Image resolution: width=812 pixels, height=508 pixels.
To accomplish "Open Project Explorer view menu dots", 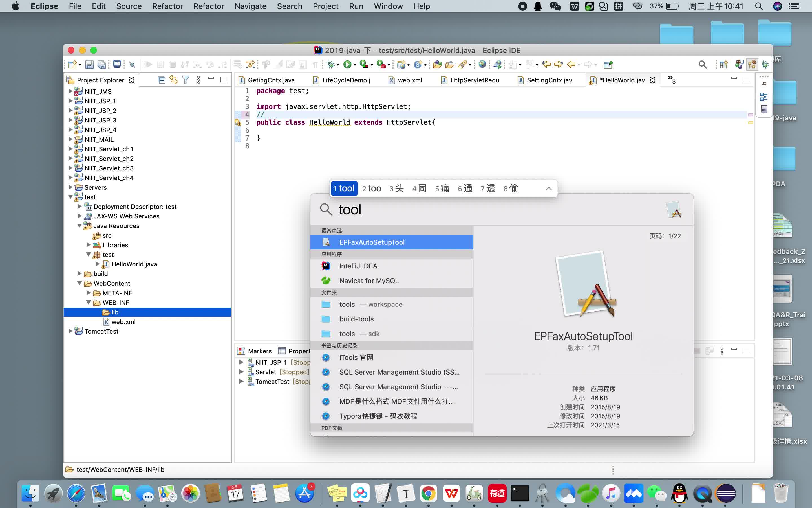I will [199, 80].
